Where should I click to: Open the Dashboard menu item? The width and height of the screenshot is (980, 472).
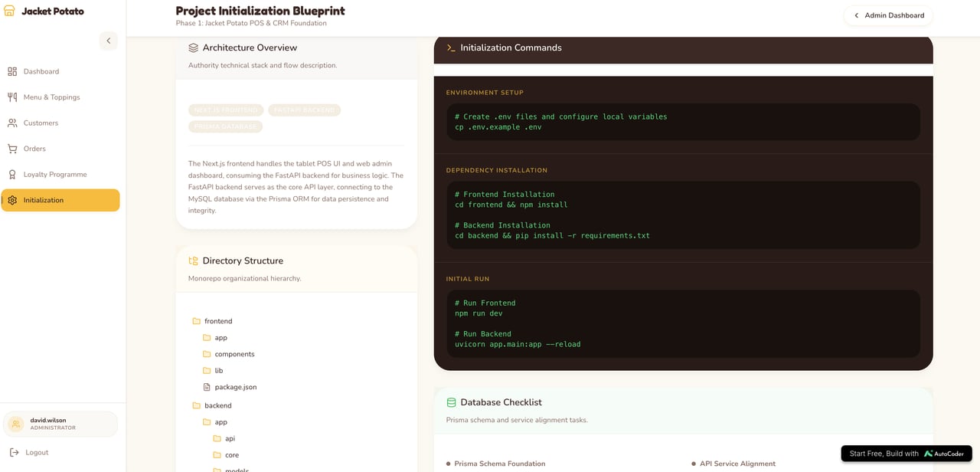[60, 71]
